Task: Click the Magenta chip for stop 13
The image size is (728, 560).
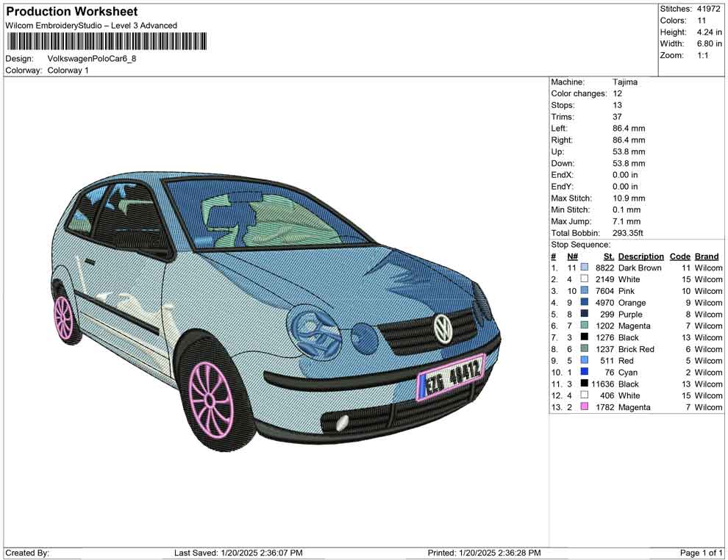Action: 583,407
